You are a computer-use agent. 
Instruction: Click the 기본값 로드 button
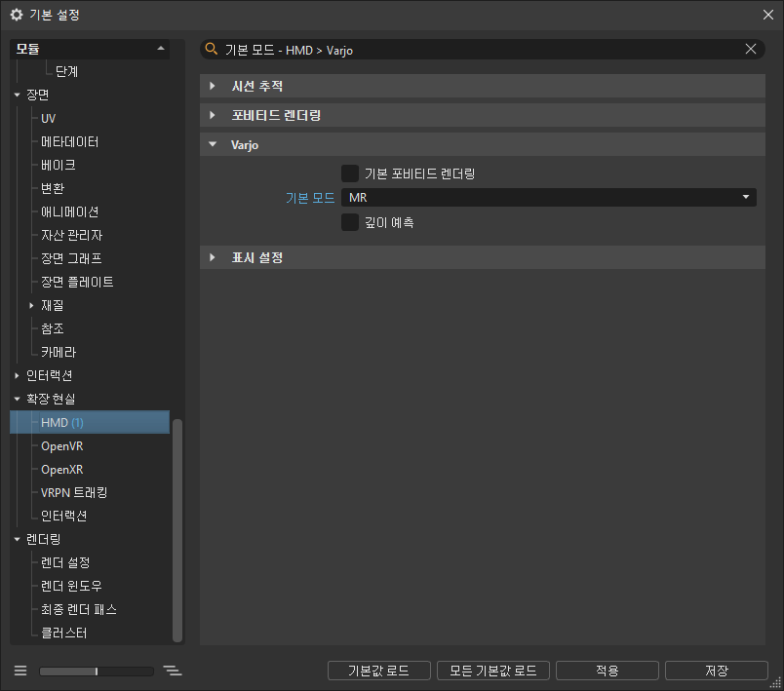[379, 671]
